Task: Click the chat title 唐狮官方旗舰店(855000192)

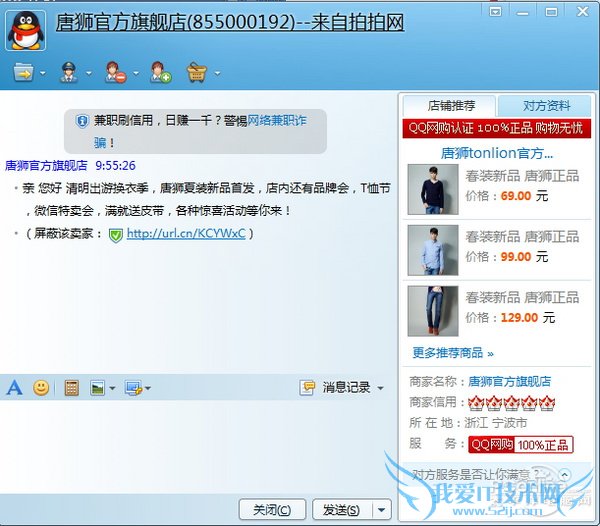Action: tap(230, 23)
